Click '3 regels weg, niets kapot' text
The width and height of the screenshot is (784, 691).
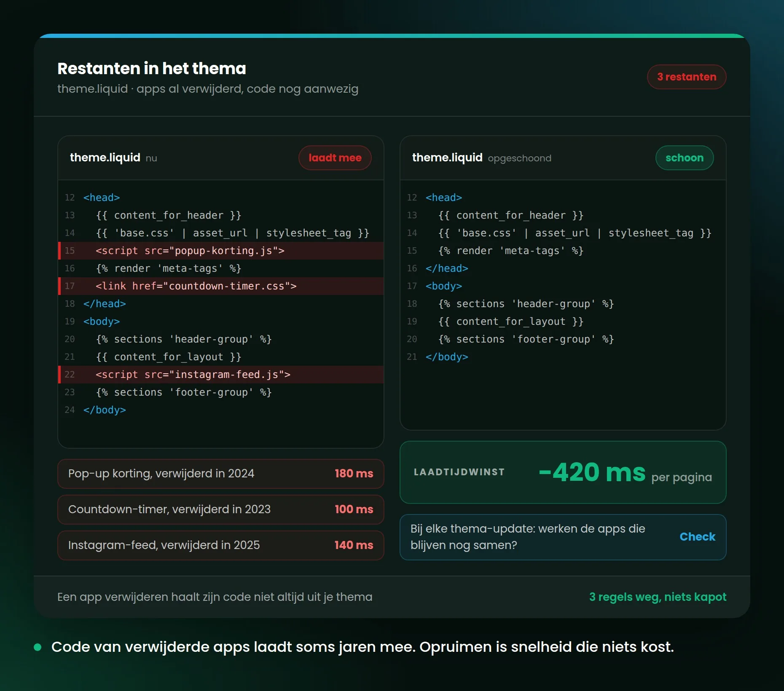pyautogui.click(x=658, y=597)
